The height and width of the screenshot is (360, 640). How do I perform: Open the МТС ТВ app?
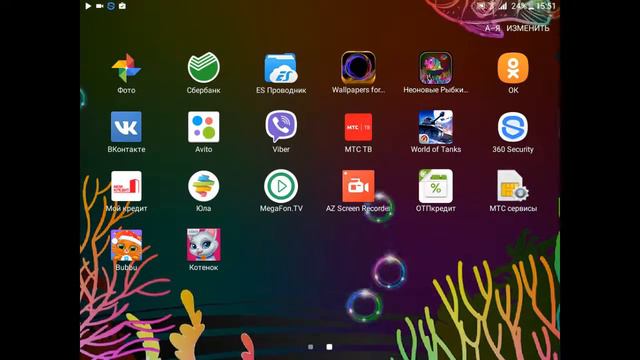click(x=358, y=127)
